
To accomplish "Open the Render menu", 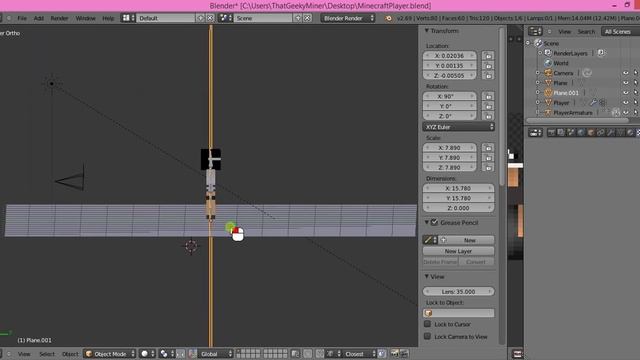I will point(60,18).
